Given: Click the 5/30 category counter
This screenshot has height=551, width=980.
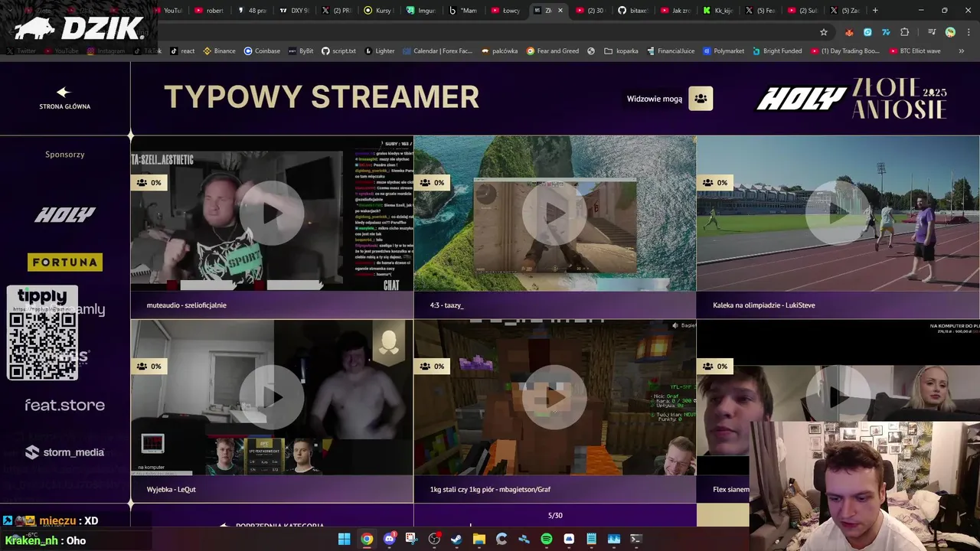Looking at the screenshot, I should 555,515.
